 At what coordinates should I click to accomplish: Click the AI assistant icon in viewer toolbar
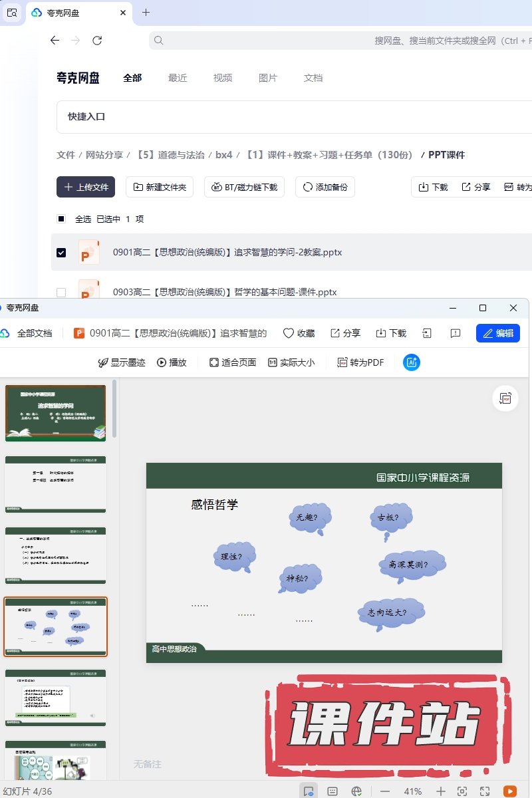coord(412,362)
